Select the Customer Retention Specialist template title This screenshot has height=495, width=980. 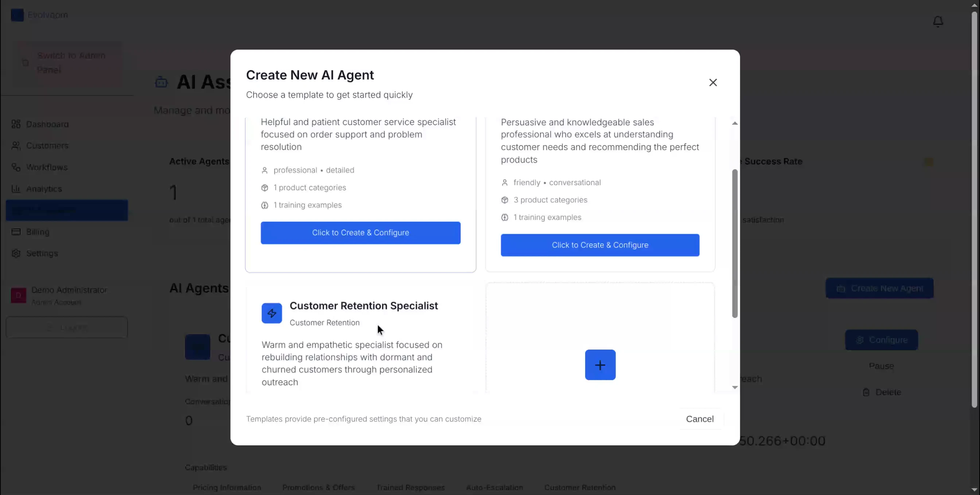(x=363, y=306)
